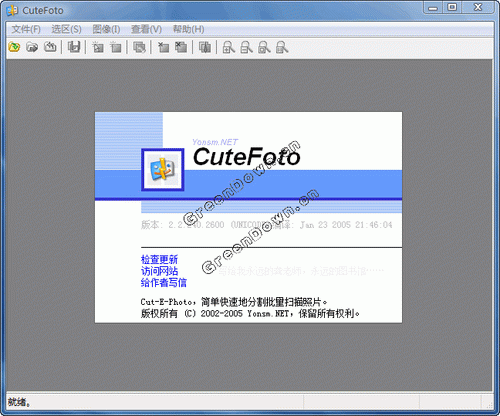Click the third magnifier zoom icon
This screenshot has height=416, width=500.
point(264,47)
